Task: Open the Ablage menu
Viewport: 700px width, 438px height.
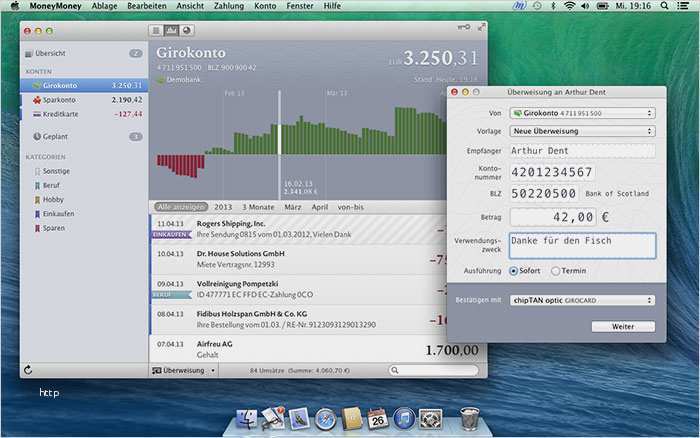Action: point(104,6)
